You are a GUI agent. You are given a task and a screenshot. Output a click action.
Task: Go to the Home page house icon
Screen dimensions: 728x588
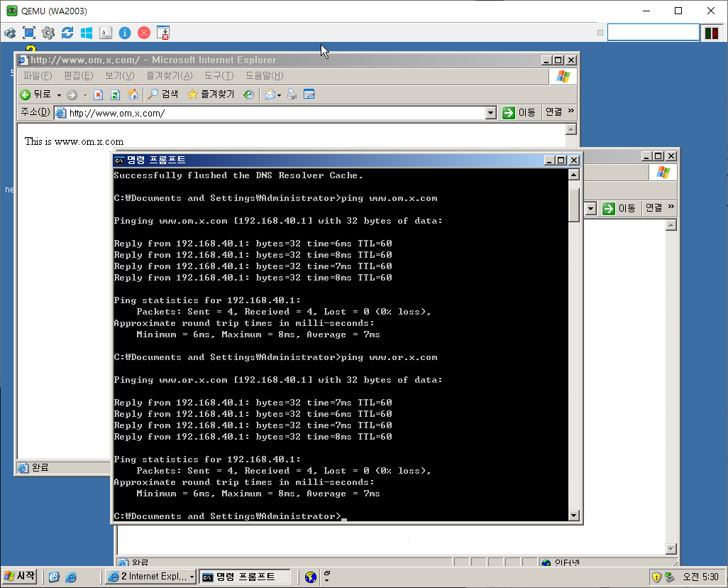(x=133, y=95)
